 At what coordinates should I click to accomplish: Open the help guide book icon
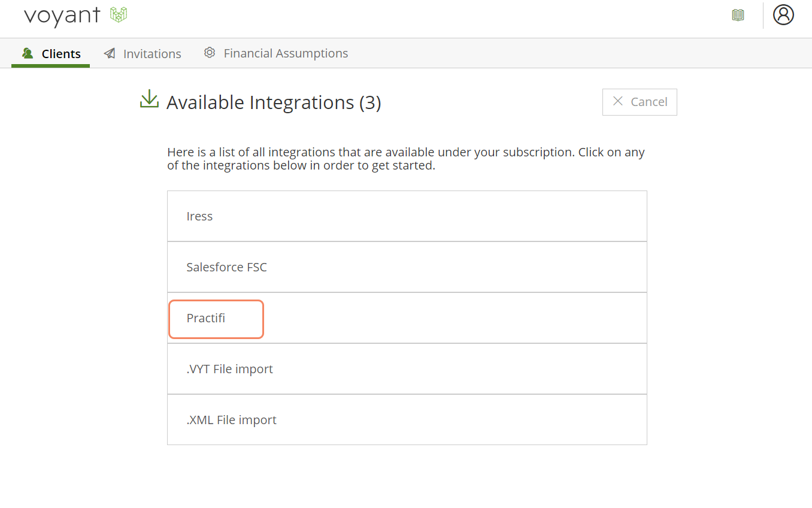(x=738, y=15)
